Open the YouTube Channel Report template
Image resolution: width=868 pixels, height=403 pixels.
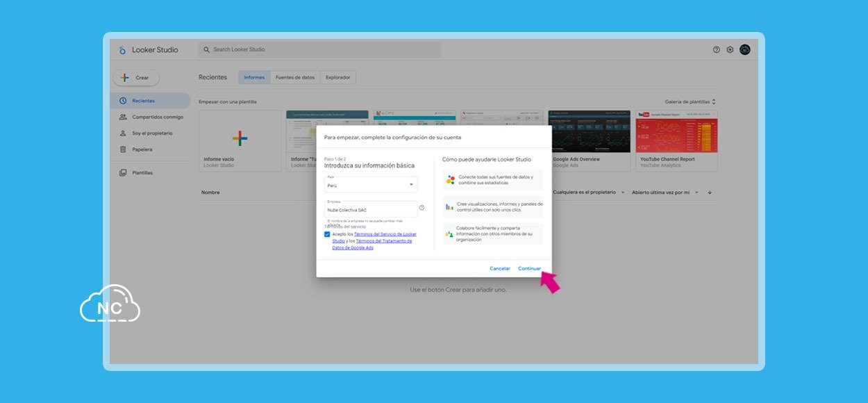pyautogui.click(x=676, y=141)
